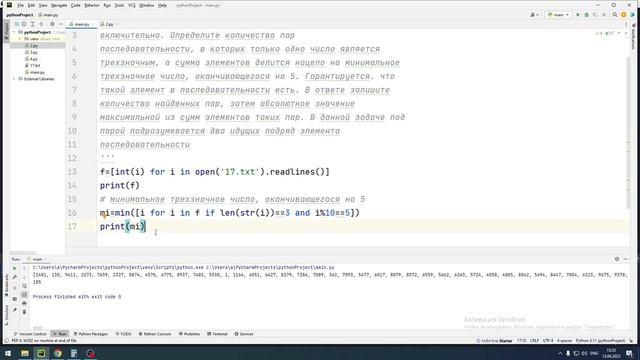Collapse the pythonProject root folder
Screen dimensions: 640x360
pos(15,32)
